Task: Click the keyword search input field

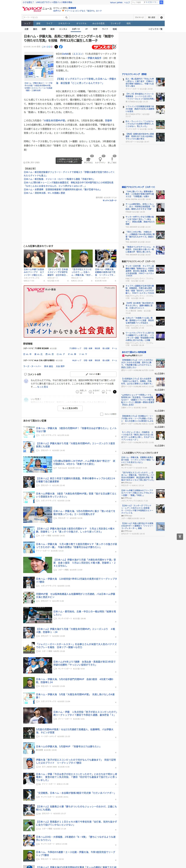Action: (x=44, y=18)
